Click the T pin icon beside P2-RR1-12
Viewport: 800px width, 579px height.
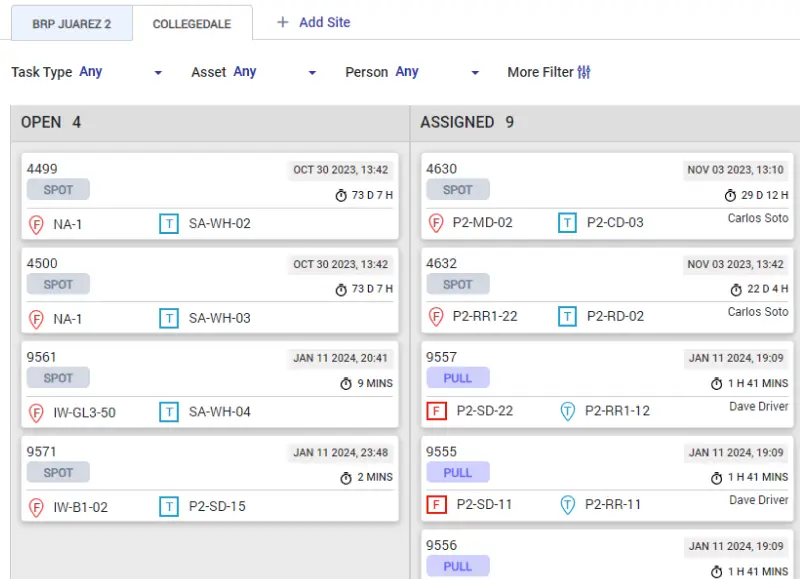(x=567, y=411)
